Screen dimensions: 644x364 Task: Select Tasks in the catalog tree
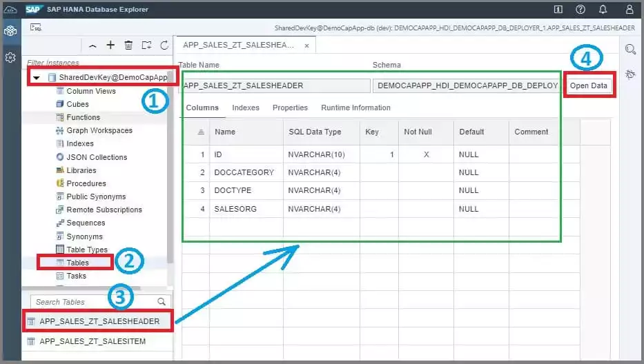(x=77, y=276)
